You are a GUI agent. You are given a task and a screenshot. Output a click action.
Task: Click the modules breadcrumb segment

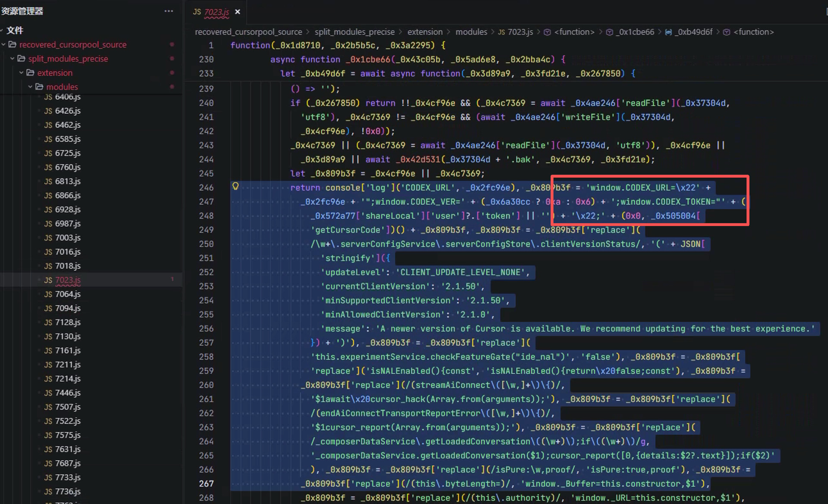tap(471, 32)
